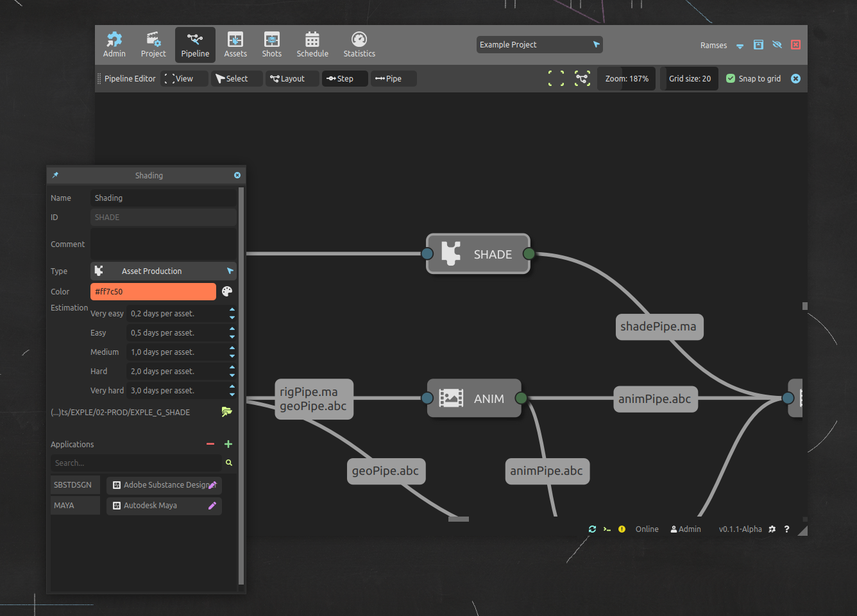Screen dimensions: 857x616
Task: Switch to the Assets tab
Action: (235, 45)
